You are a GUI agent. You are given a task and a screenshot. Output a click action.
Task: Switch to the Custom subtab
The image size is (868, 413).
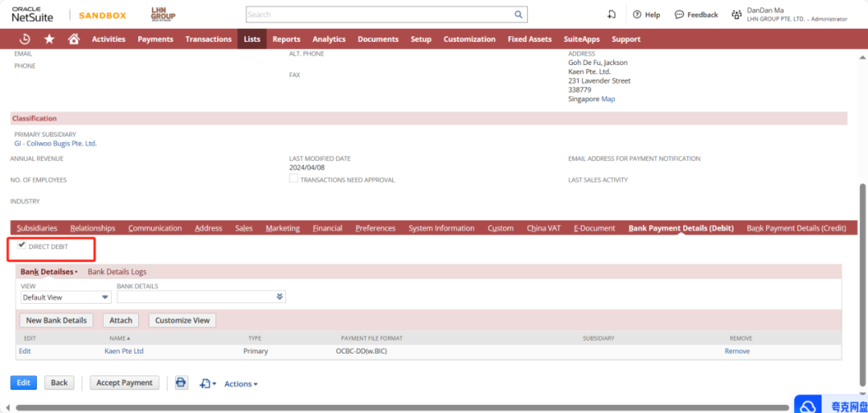click(x=501, y=228)
